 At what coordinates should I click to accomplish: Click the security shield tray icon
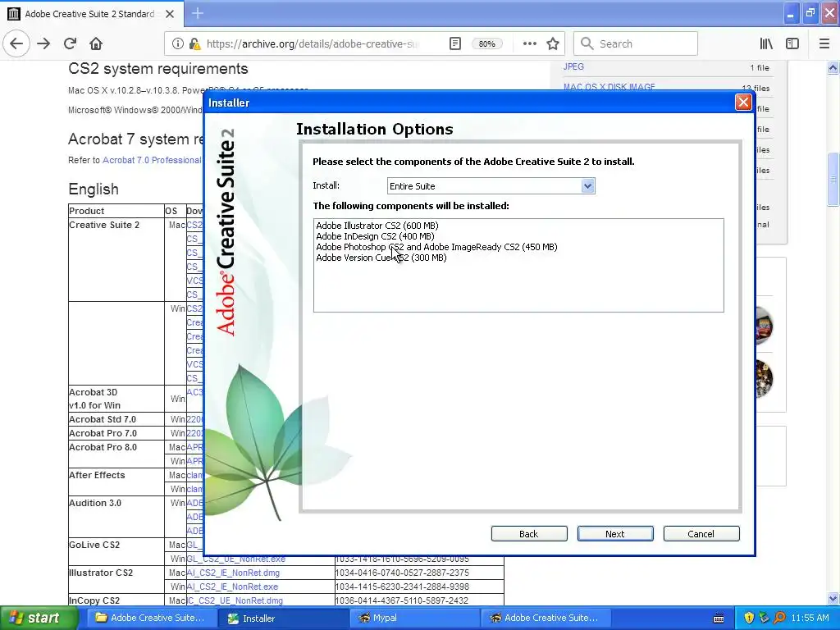[x=749, y=618]
